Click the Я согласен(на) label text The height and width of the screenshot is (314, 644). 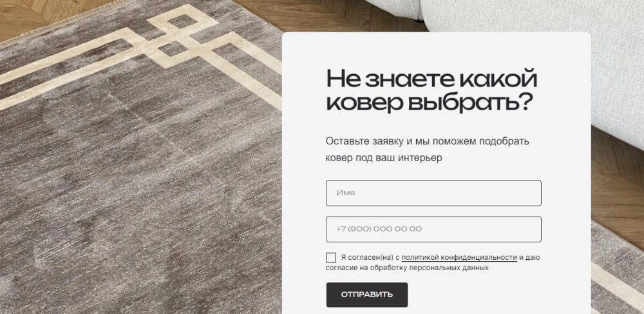click(367, 258)
